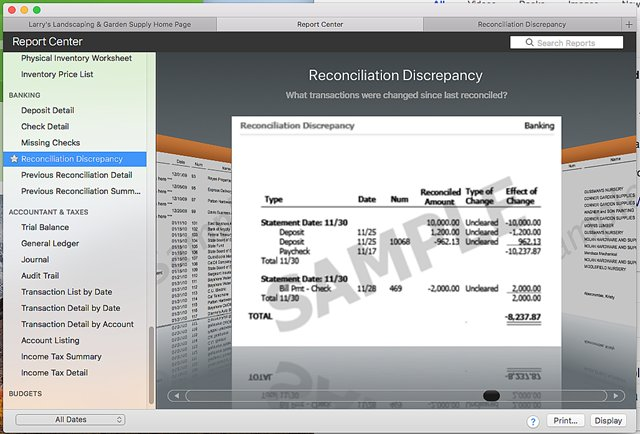
Task: Open the All Dates dropdown
Action: (70, 419)
